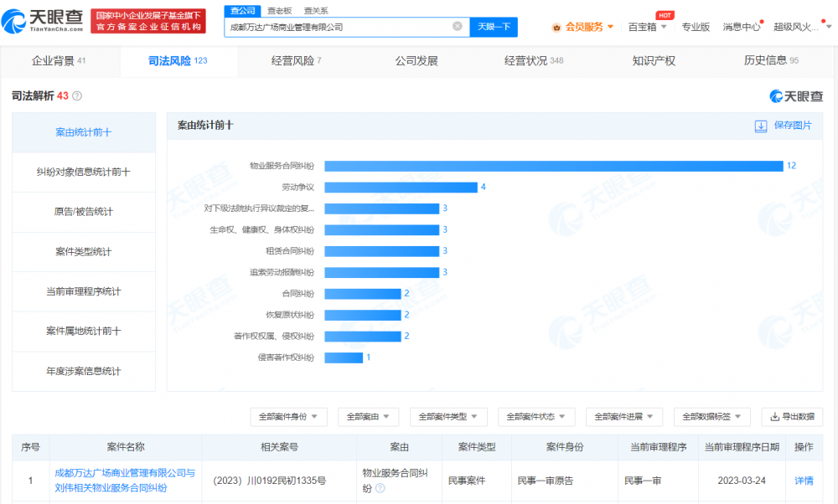Open the 企业背景 tab

click(x=59, y=61)
